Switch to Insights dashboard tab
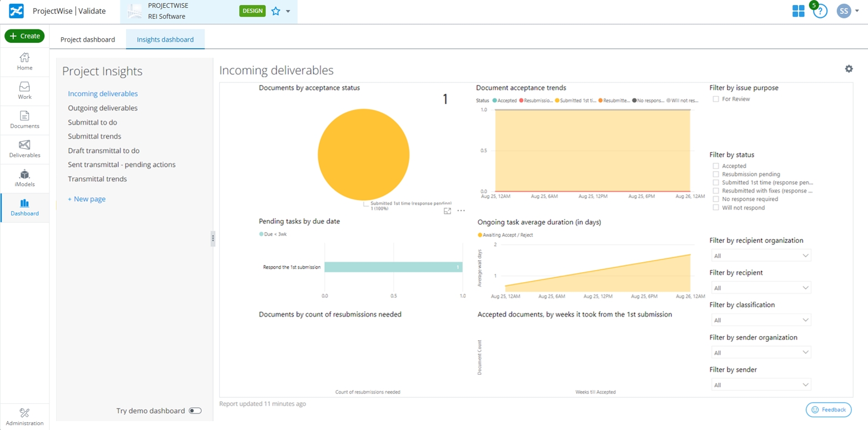The height and width of the screenshot is (430, 868). click(x=165, y=39)
